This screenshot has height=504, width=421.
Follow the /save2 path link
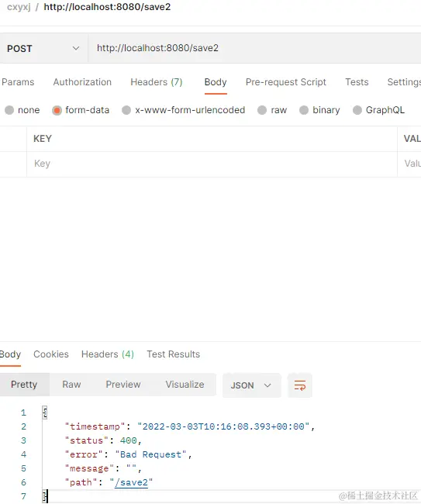coord(131,482)
